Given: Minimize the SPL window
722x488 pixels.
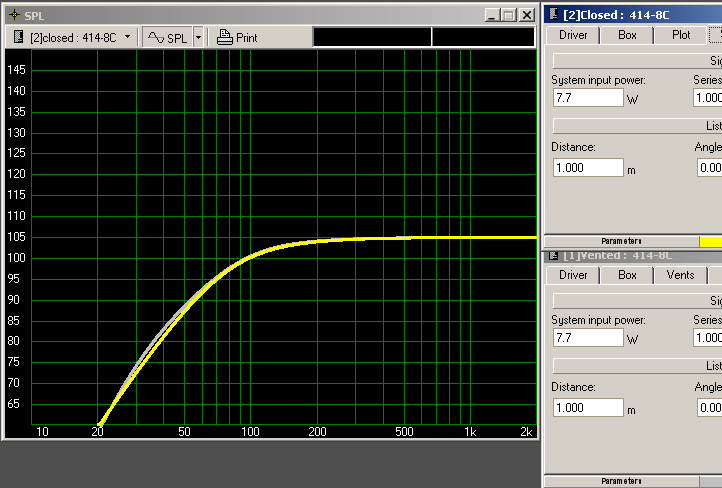Looking at the screenshot, I should [492, 15].
